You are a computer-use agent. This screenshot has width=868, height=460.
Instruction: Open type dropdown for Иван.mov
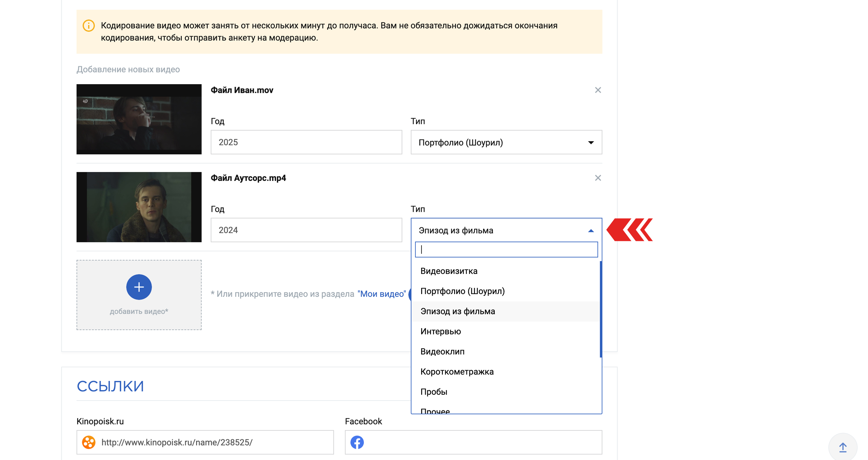tap(506, 142)
